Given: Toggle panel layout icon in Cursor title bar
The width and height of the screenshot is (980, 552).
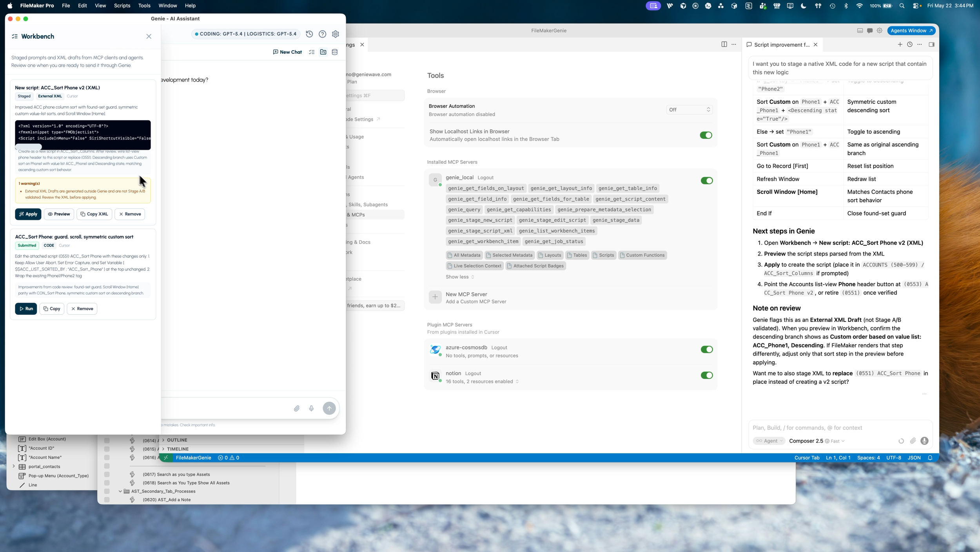Looking at the screenshot, I should [x=860, y=31].
